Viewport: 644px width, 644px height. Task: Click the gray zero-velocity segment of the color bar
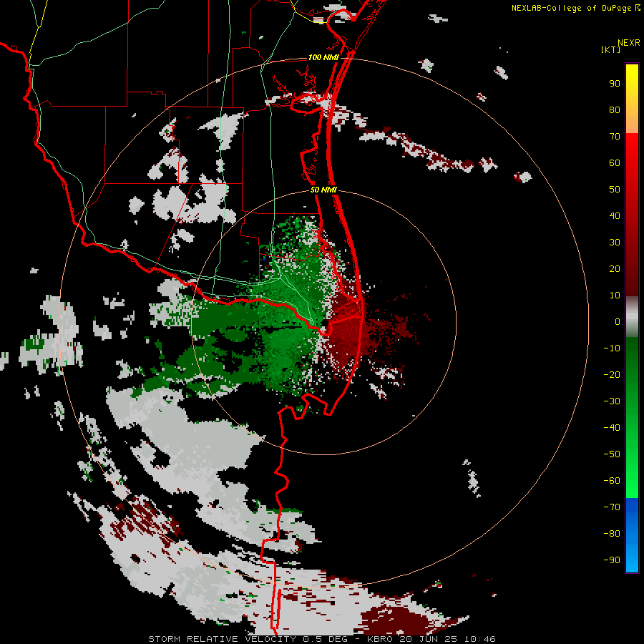tap(632, 317)
